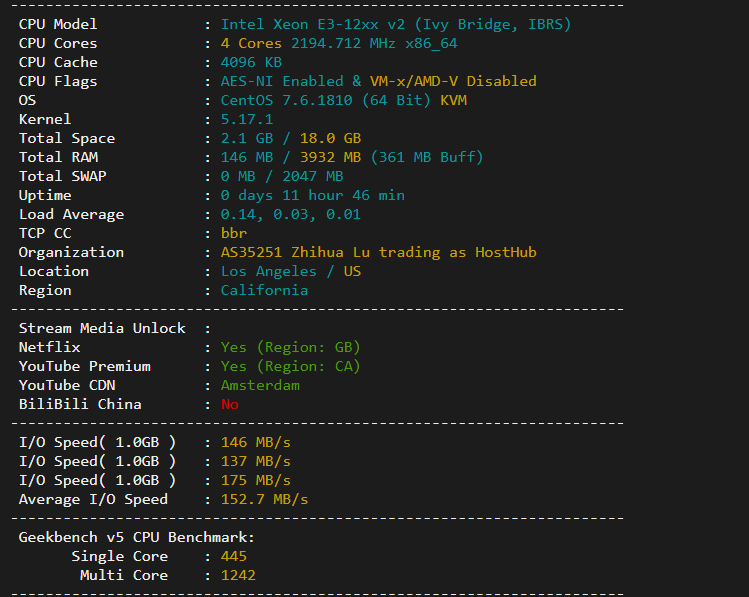This screenshot has width=749, height=597.
Task: Click the 4096 KB cache value
Action: coord(251,62)
